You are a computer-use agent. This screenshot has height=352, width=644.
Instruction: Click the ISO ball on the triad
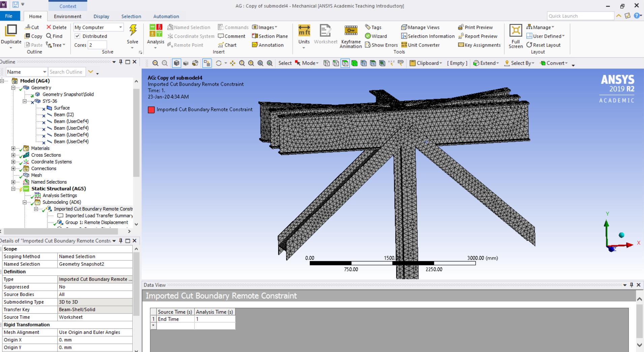click(x=621, y=235)
